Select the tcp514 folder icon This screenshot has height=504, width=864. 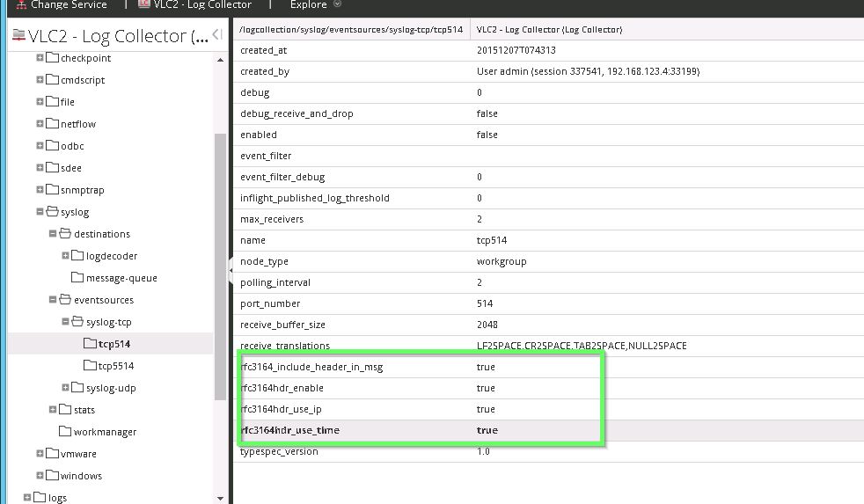point(90,343)
